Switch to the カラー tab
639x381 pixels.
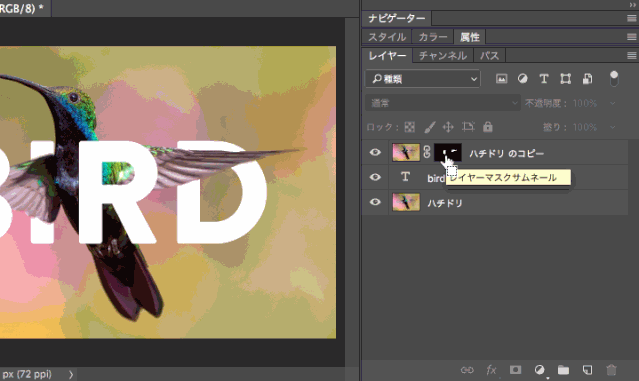[433, 37]
